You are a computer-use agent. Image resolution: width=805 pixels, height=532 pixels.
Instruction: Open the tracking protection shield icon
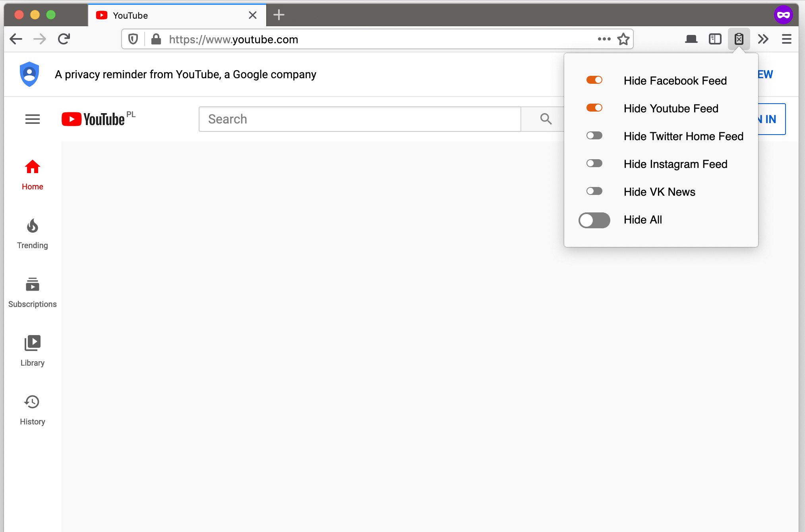(133, 39)
